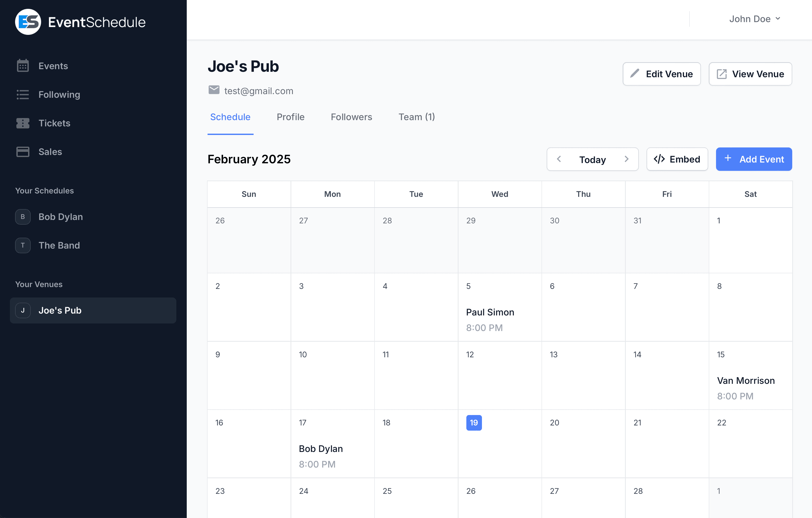The image size is (812, 518).
Task: Click the pencil icon on Edit Venue
Action: 635,73
